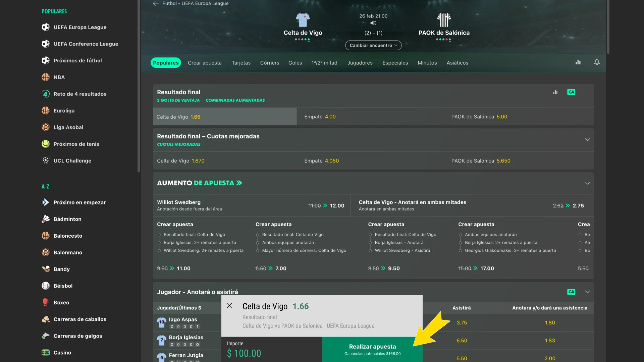Mute the match commentary speaker
The image size is (644, 362).
coord(373,23)
